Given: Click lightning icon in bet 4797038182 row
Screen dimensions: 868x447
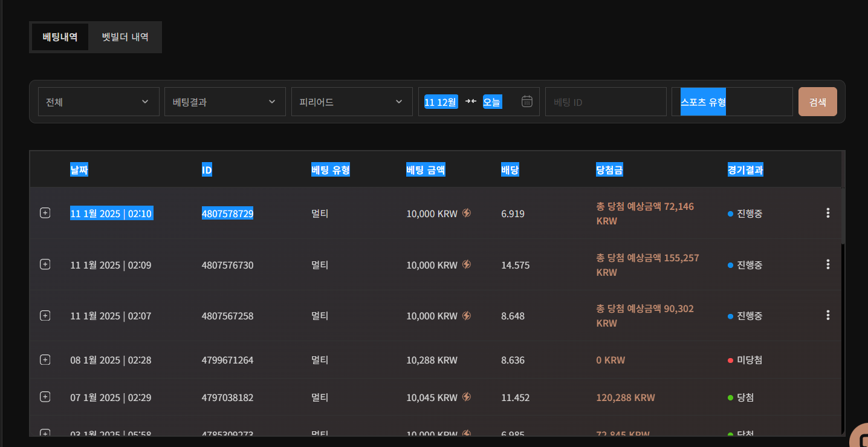Looking at the screenshot, I should coord(467,397).
